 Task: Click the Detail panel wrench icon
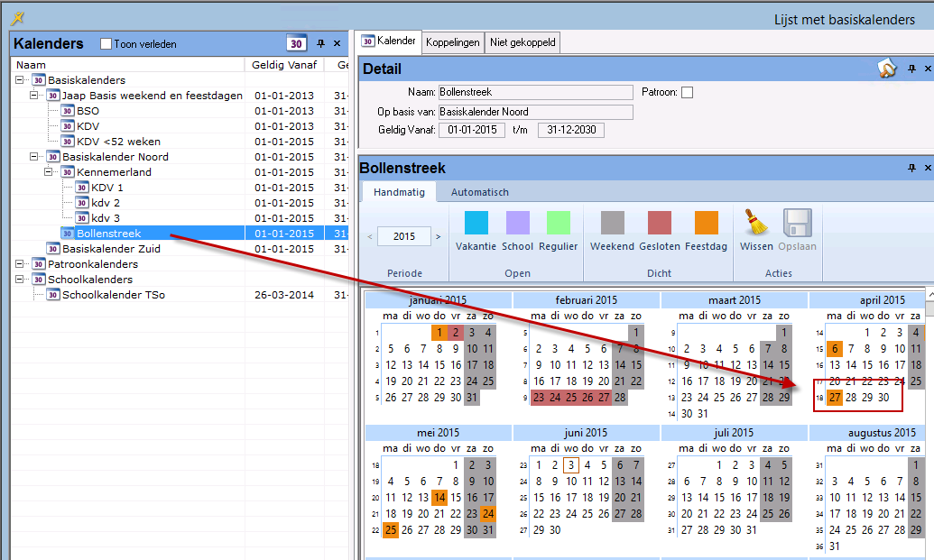[888, 69]
